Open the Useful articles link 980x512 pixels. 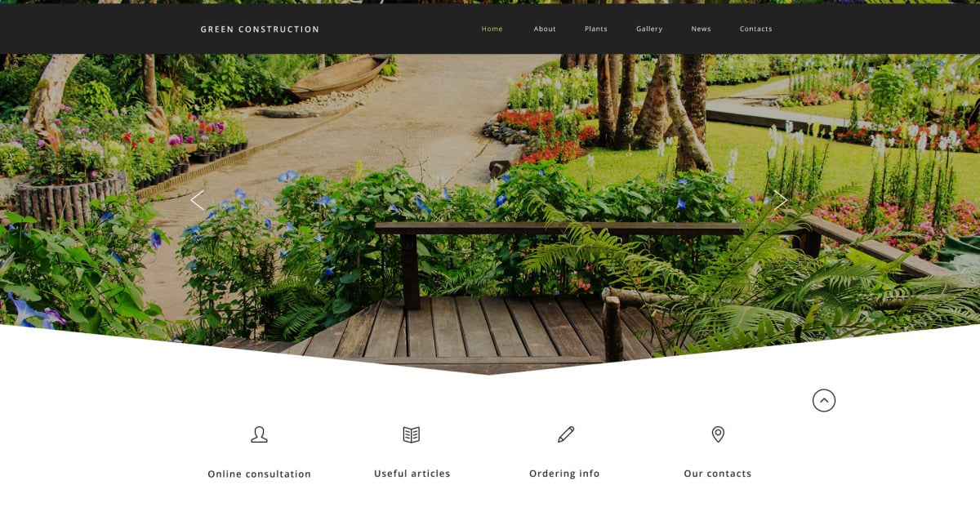(412, 474)
